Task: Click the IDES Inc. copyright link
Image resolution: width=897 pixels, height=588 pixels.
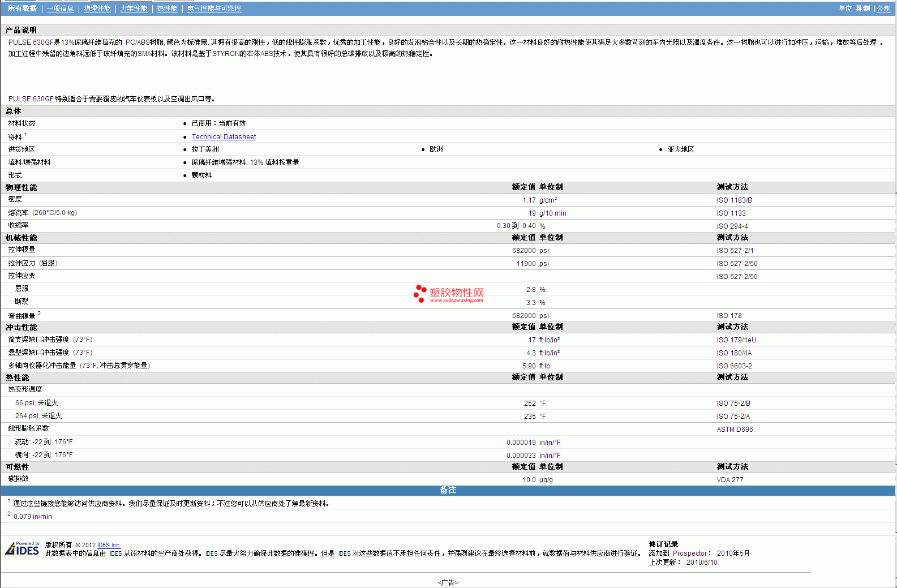Action: tap(109, 545)
